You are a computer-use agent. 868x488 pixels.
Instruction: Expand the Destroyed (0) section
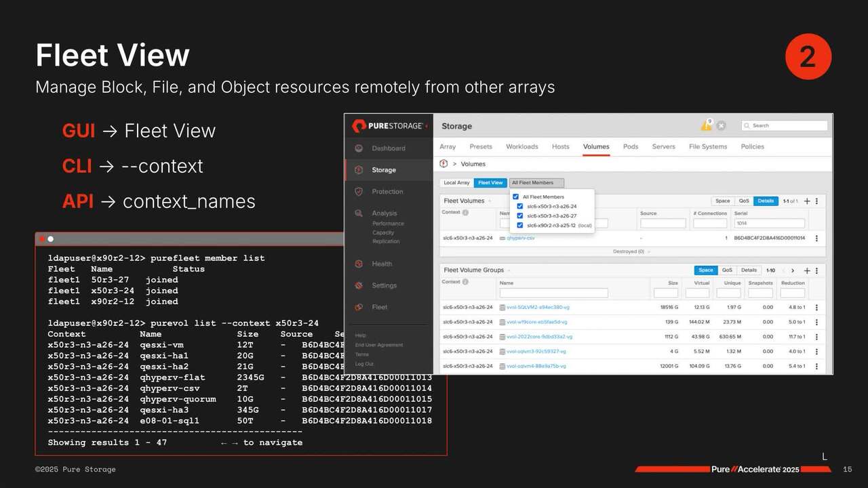[632, 251]
